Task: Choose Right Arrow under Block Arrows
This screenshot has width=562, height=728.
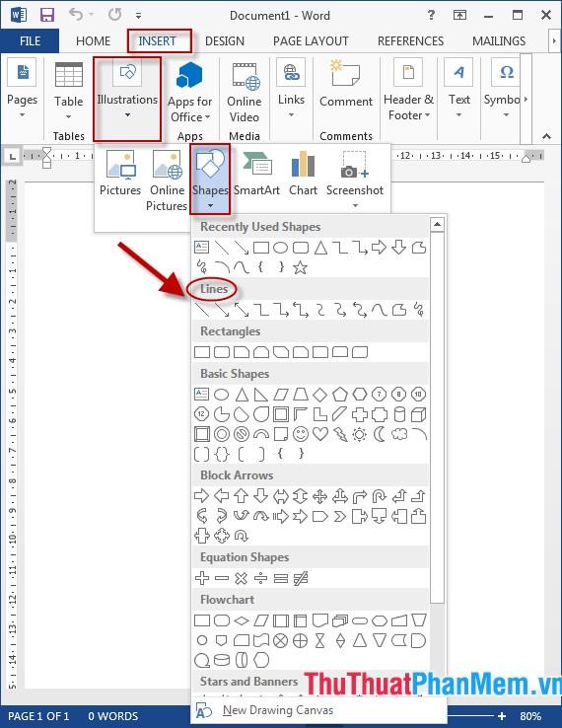Action: 201,496
